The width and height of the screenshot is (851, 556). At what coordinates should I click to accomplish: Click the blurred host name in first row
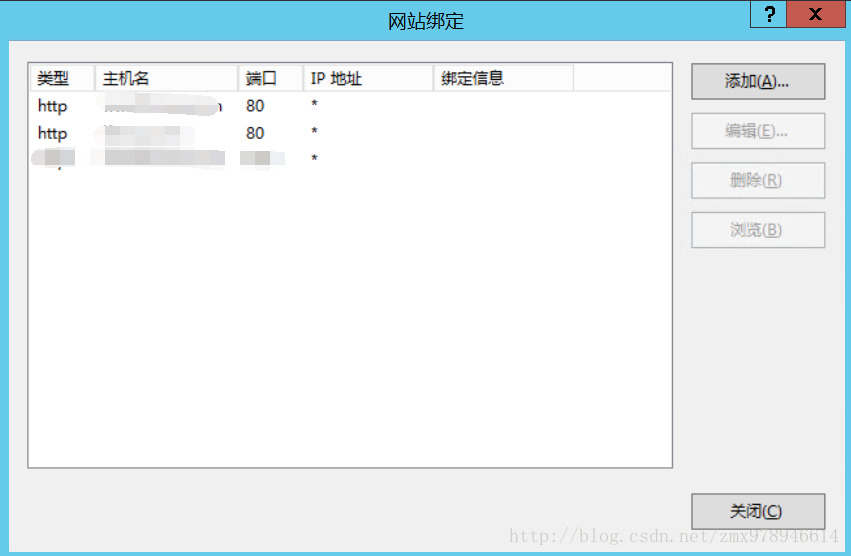[x=160, y=105]
